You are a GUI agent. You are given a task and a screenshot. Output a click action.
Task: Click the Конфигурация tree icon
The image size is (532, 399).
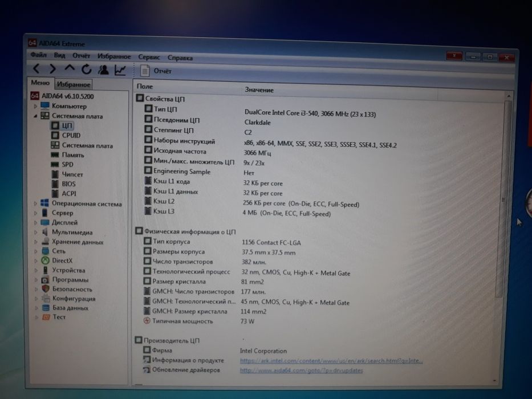(46, 299)
